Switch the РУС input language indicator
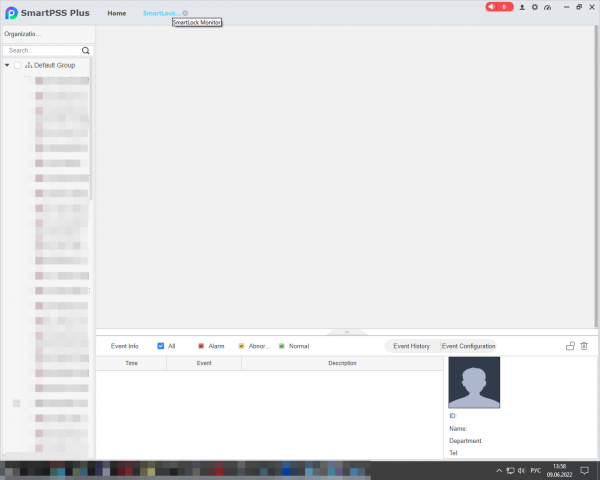The width and height of the screenshot is (600, 480). (x=536, y=470)
